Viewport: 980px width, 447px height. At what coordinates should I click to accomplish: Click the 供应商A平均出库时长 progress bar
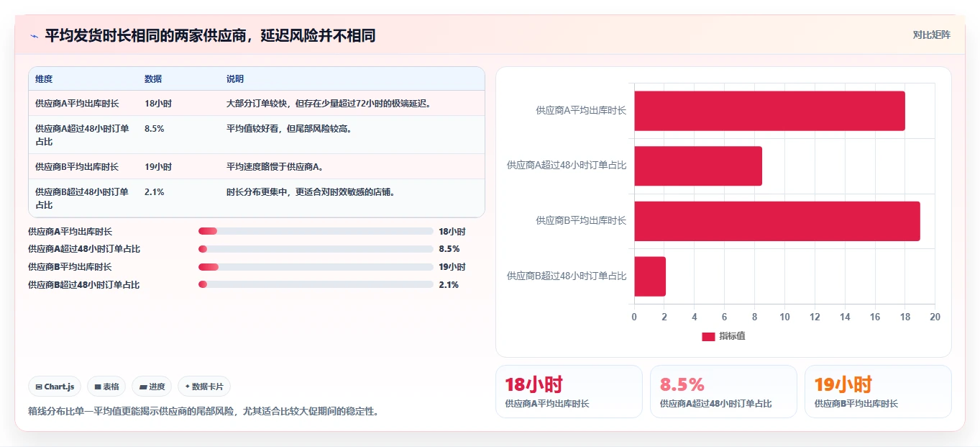pos(316,231)
